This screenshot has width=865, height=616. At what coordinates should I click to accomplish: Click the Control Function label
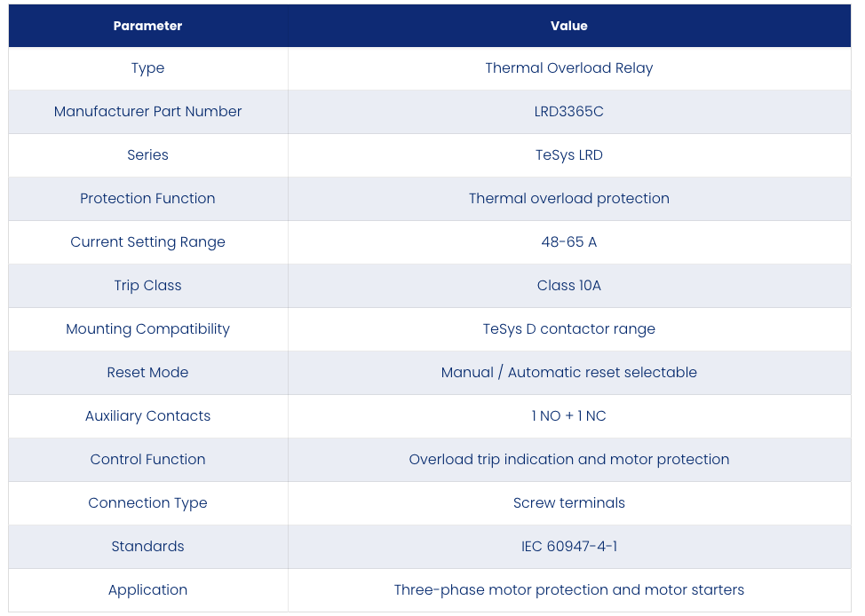147,460
